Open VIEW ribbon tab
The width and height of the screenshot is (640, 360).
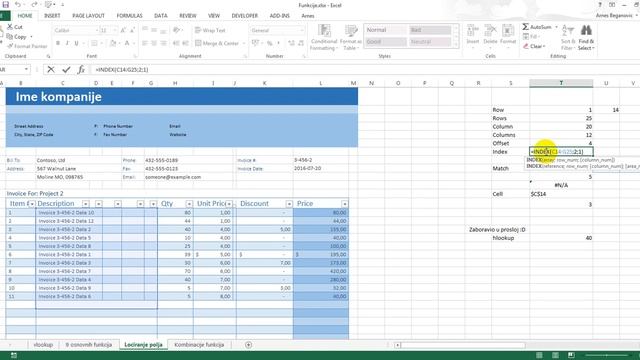[214, 16]
